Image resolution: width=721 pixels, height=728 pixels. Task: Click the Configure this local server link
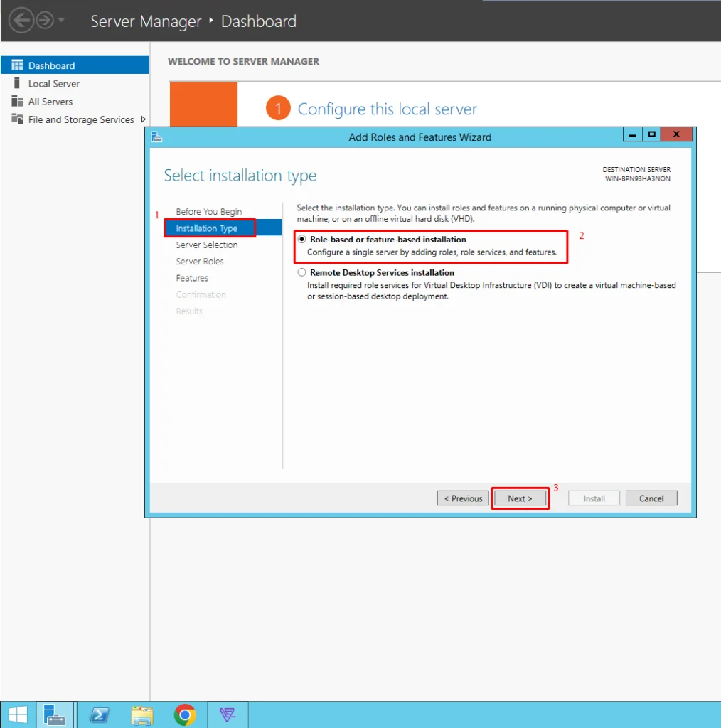(x=388, y=109)
